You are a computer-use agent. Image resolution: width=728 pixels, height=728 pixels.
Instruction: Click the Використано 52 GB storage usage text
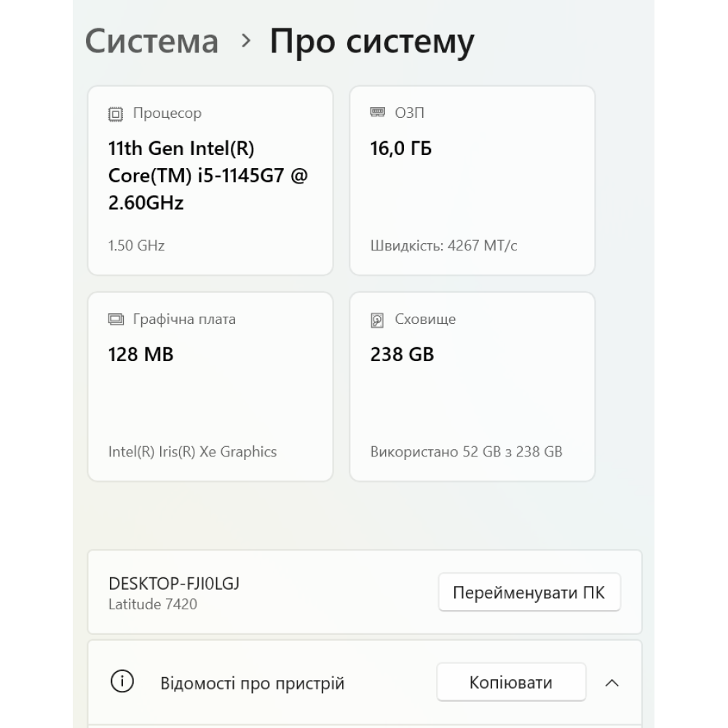(466, 452)
